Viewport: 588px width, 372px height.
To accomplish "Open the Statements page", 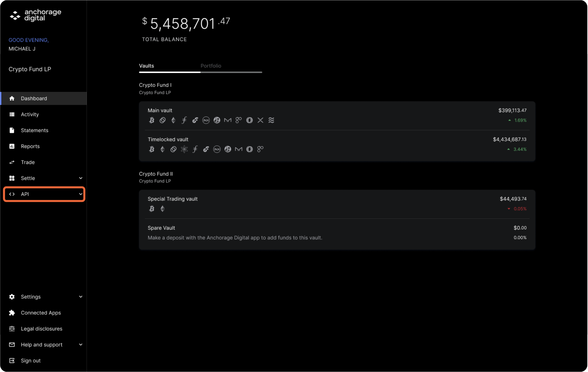I will 34,130.
